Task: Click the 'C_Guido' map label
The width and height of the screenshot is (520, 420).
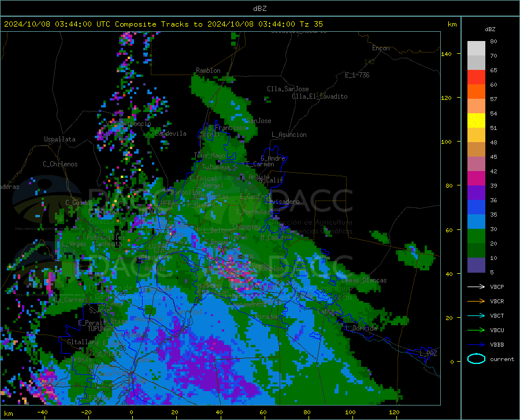Action: click(77, 203)
